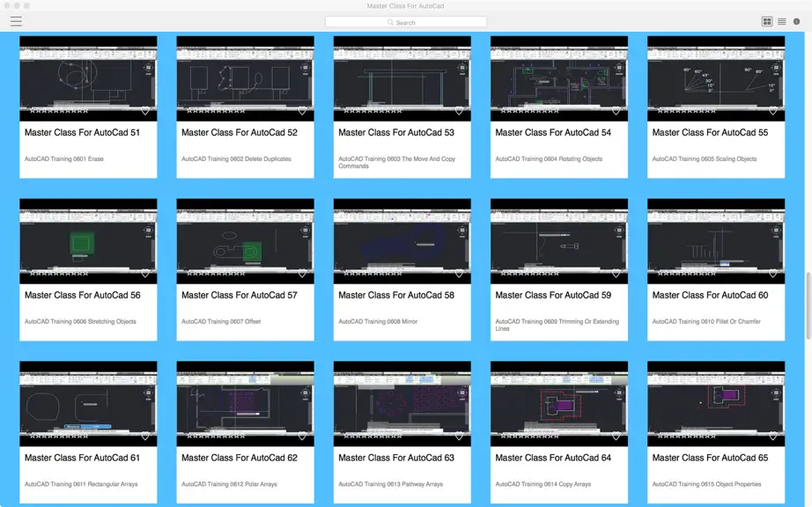Screen dimensions: 812x507
Task: Rate stars on Master Class For AutoCad 55
Action: point(687,111)
